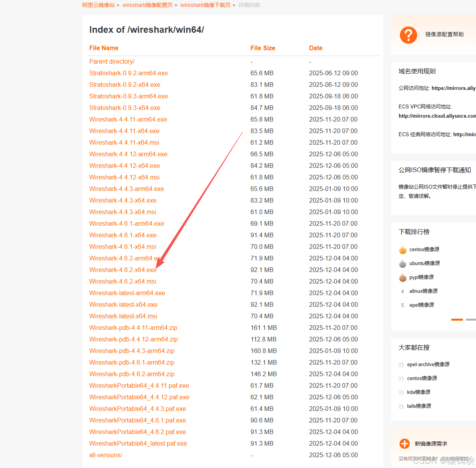The width and height of the screenshot is (476, 468).
Task: Download Stratoshark-0.9.3-arm64.exe
Action: pos(128,96)
